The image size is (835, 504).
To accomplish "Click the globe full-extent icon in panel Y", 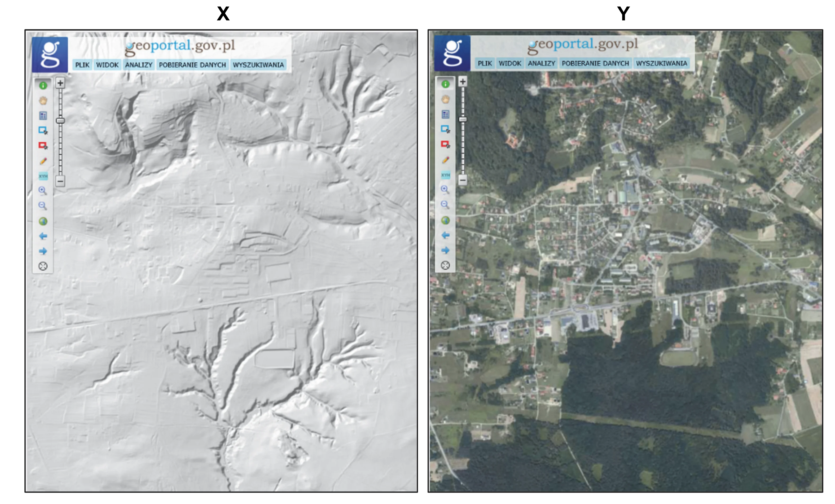I will (x=445, y=220).
